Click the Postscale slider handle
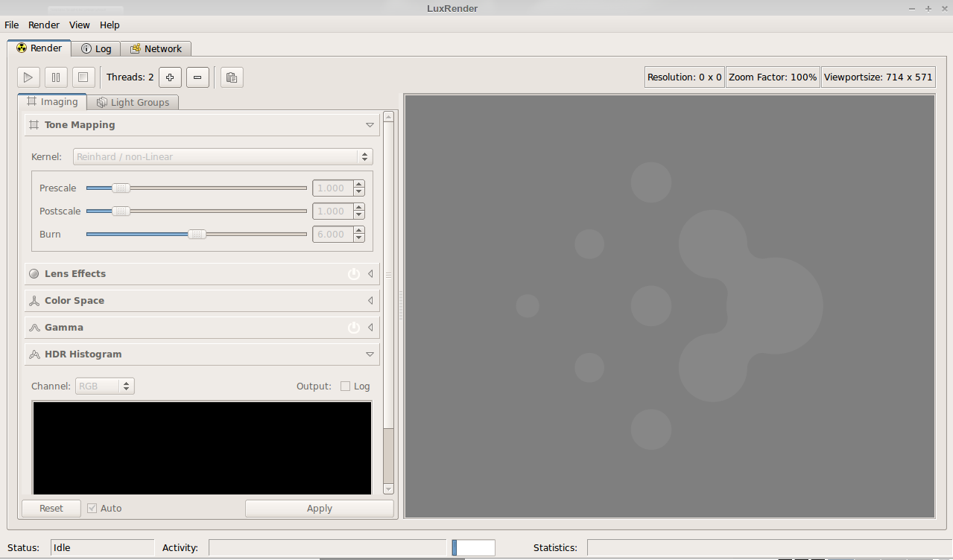The width and height of the screenshot is (953, 560). (x=121, y=211)
